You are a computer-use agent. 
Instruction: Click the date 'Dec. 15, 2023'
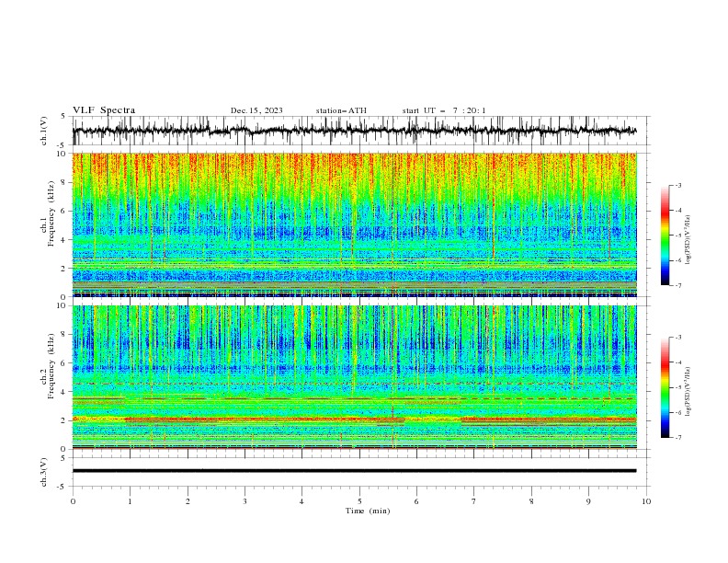256,110
